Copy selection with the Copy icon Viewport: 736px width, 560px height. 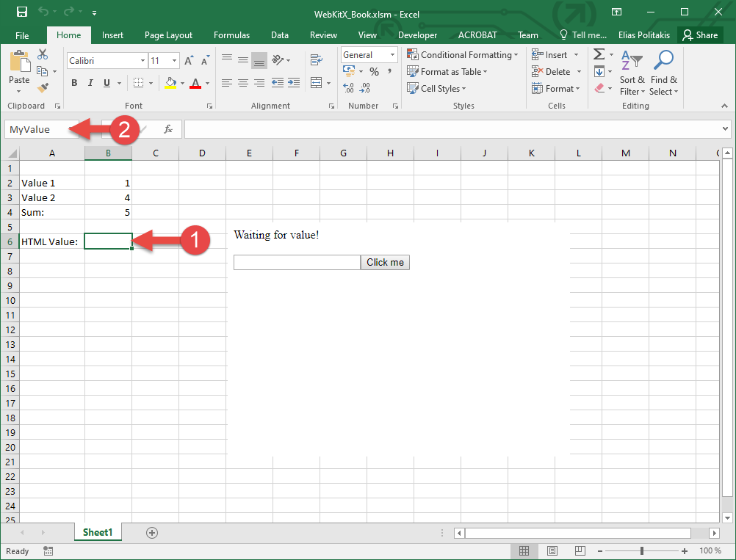[43, 71]
